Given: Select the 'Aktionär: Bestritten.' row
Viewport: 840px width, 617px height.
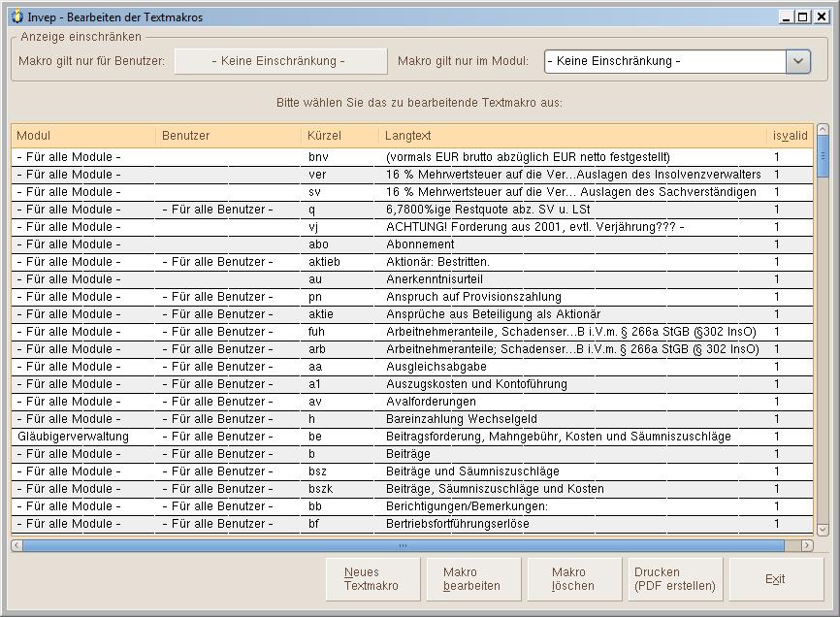Looking at the screenshot, I should (412, 262).
